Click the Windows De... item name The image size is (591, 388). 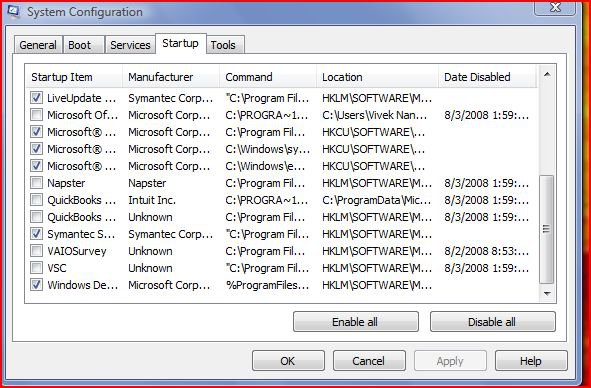point(83,285)
